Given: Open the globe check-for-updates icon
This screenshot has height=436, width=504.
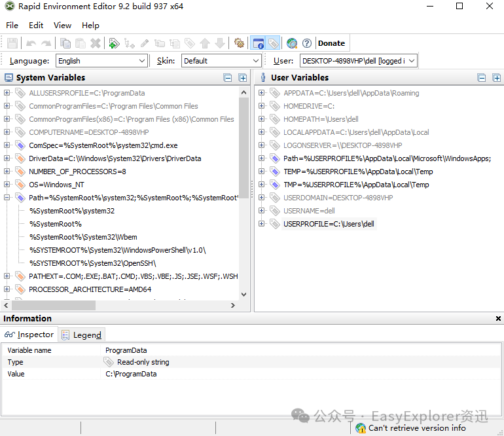Looking at the screenshot, I should click(292, 43).
